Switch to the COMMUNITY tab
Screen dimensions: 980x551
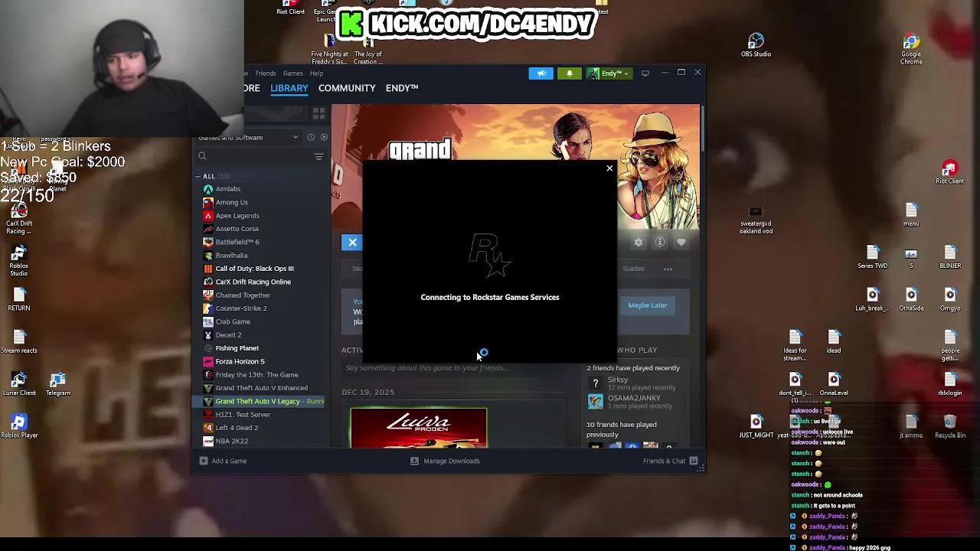point(347,88)
